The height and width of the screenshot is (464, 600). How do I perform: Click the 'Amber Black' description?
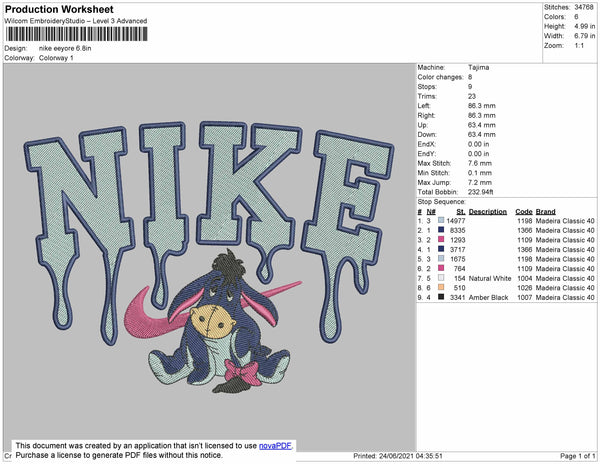tap(489, 298)
